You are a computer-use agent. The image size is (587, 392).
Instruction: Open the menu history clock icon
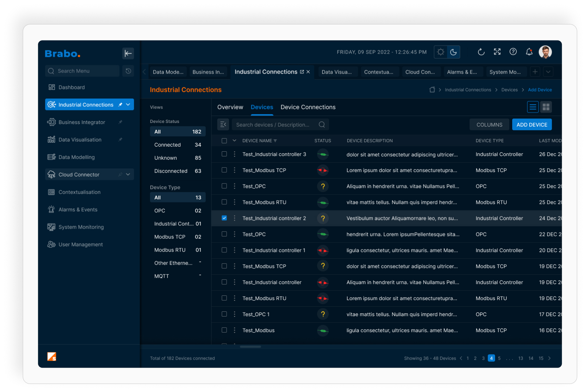(x=128, y=71)
